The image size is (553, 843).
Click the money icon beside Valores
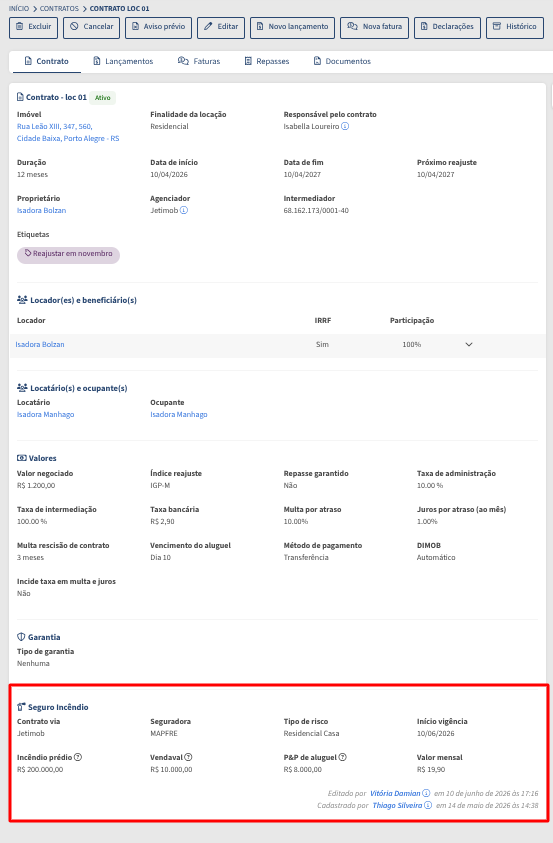[21, 458]
